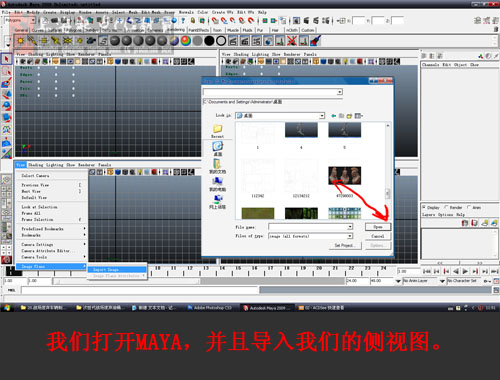This screenshot has height=380, width=500.
Task: Go back using green arrow in file dialog
Action: (x=334, y=116)
